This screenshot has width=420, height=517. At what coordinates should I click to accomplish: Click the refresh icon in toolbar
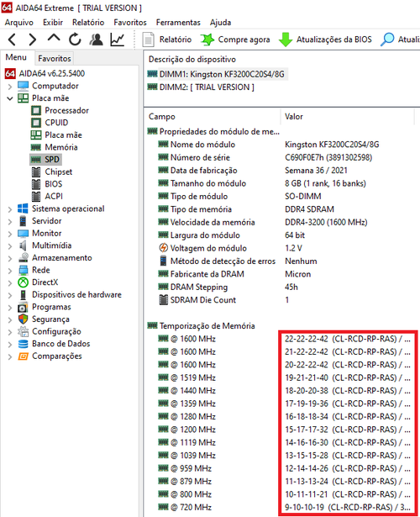click(x=75, y=40)
